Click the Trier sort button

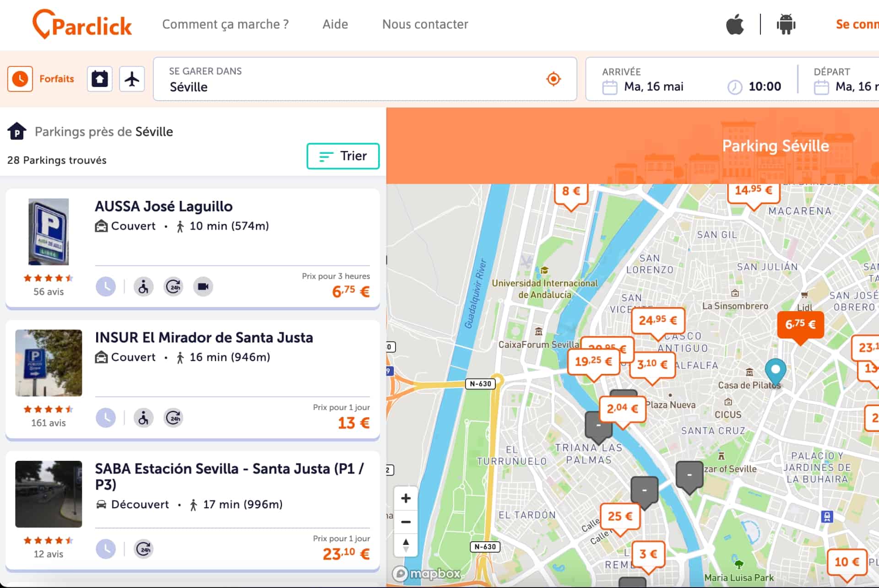(x=343, y=156)
